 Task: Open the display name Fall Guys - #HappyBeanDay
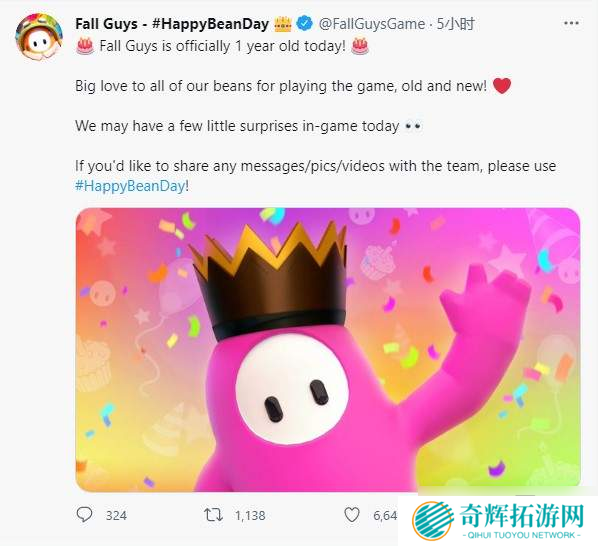click(172, 24)
